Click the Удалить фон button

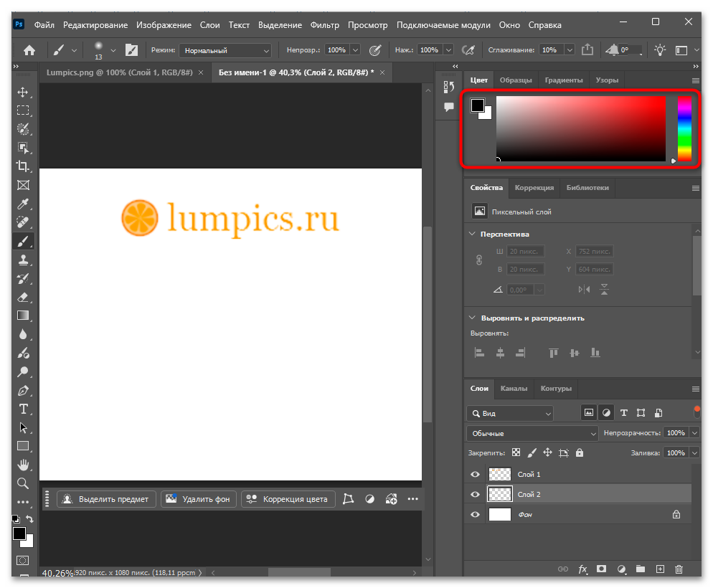point(199,499)
